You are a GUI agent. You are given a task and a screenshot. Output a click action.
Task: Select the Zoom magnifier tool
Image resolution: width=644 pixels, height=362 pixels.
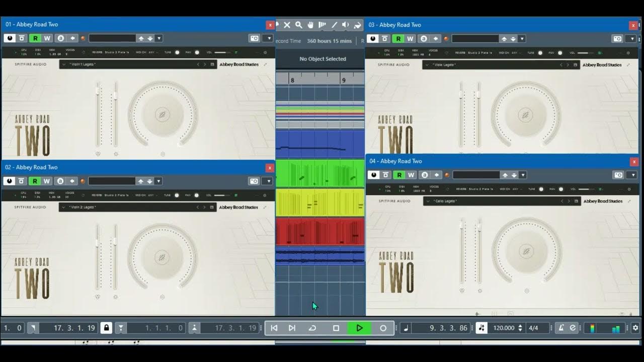pos(298,25)
